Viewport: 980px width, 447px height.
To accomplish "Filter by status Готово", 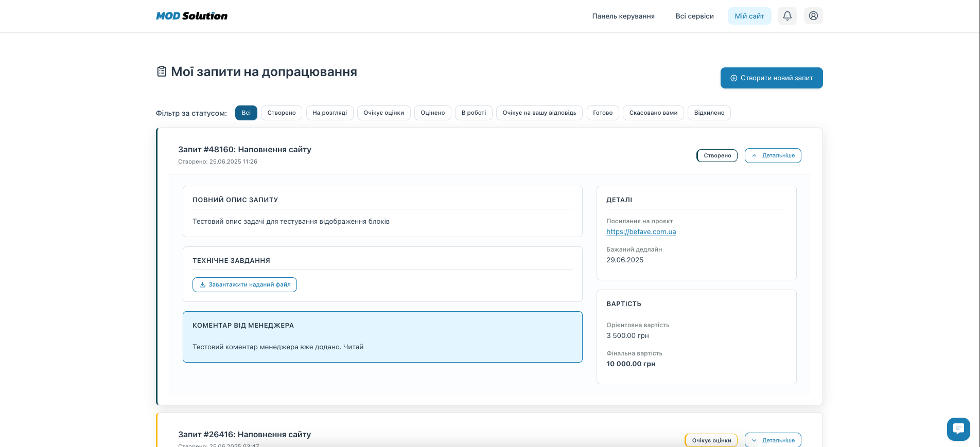I will point(603,113).
